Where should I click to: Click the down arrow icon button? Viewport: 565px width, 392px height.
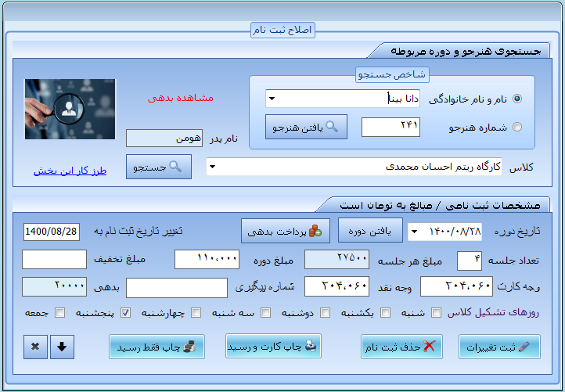tap(63, 347)
